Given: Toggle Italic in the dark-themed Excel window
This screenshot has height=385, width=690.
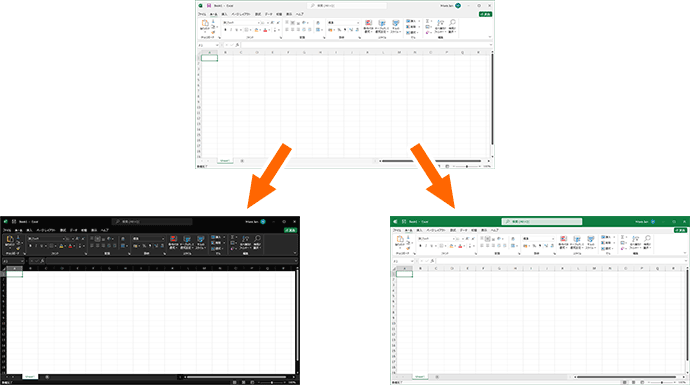Looking at the screenshot, I should tap(36, 246).
